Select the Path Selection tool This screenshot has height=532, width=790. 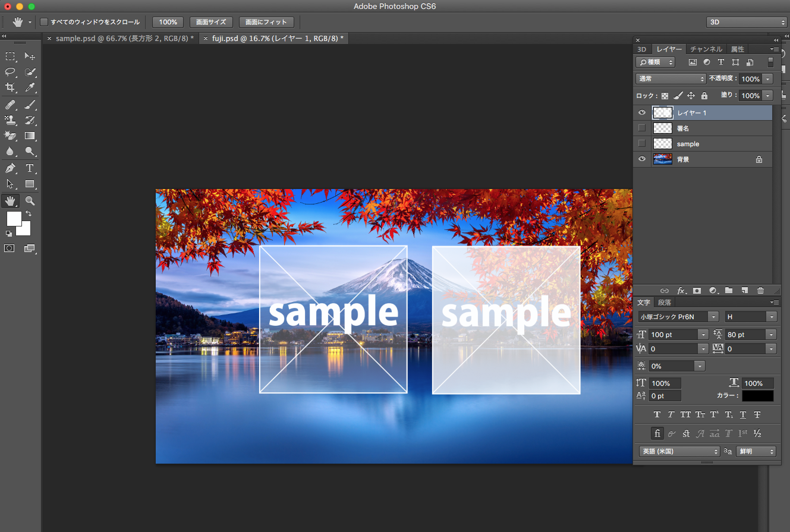coord(10,184)
